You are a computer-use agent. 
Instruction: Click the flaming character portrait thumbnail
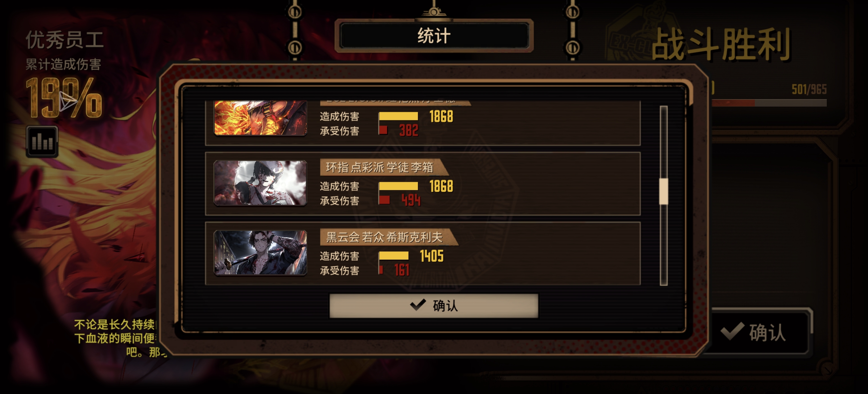click(260, 118)
